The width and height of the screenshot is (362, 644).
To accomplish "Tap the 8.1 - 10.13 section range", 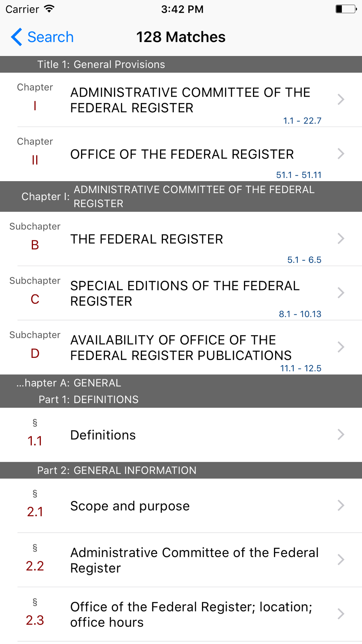I will (x=300, y=314).
